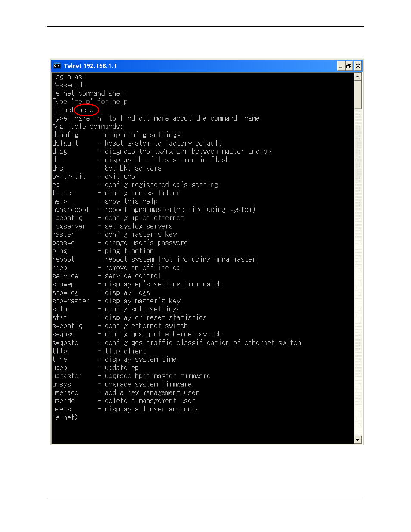411x532 pixels.
Task: Click 'show this help' description
Action: click(131, 202)
